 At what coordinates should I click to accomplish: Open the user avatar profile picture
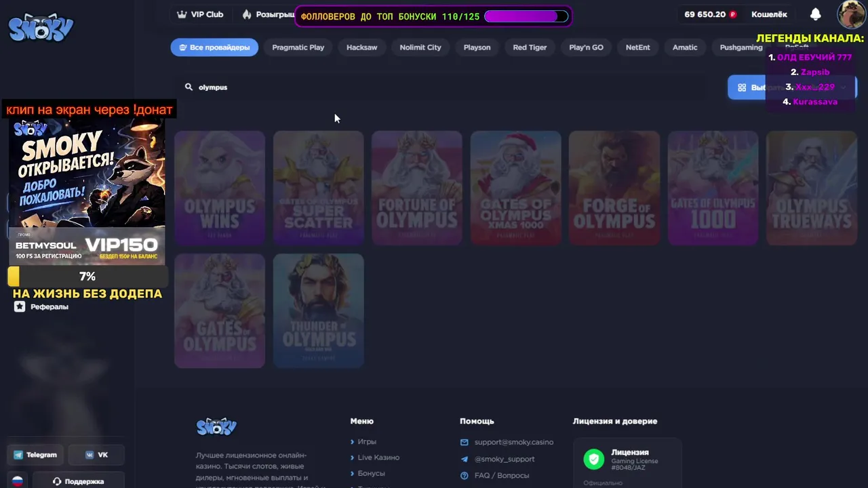coord(851,14)
